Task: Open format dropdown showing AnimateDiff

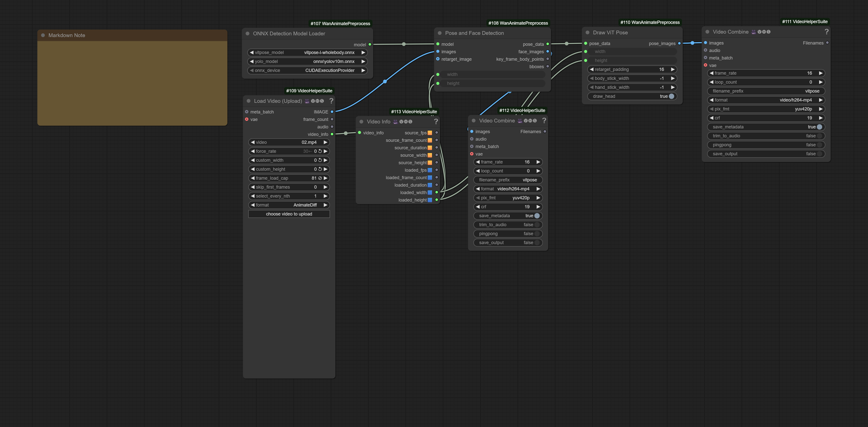Action: tap(289, 205)
